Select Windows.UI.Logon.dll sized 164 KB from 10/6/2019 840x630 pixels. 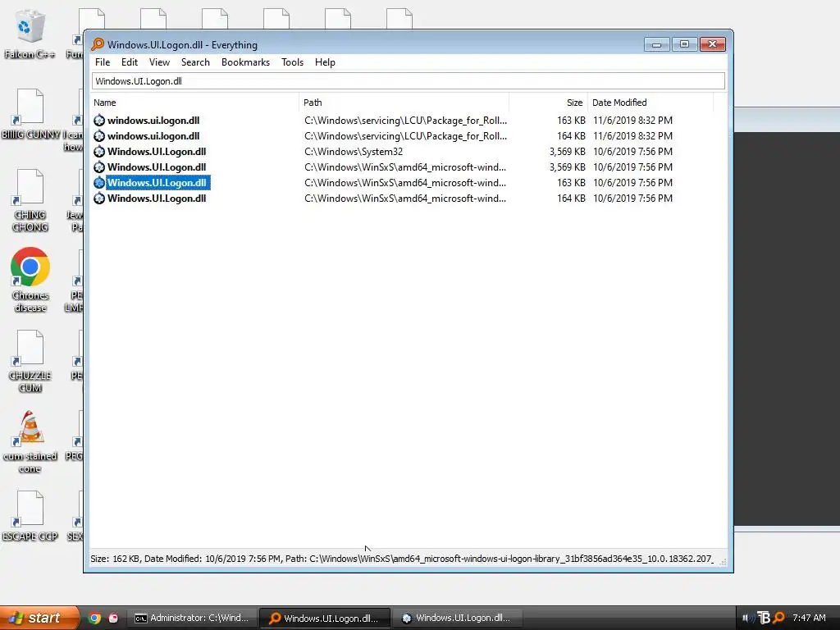click(x=157, y=199)
